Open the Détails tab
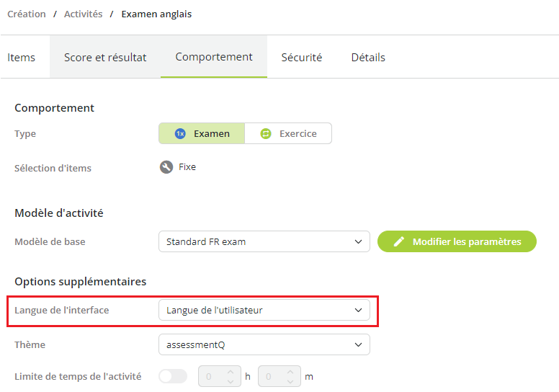The image size is (559, 392). (368, 57)
